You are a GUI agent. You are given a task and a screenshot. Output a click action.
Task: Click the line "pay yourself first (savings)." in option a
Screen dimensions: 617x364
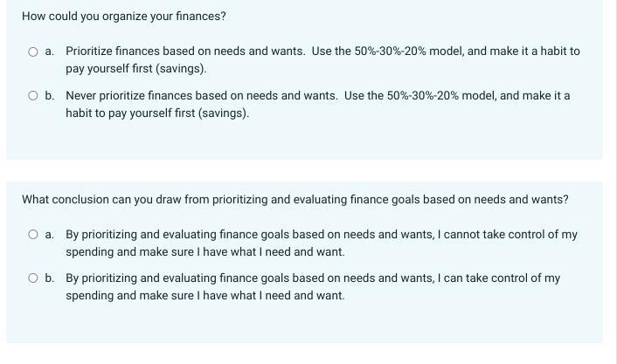136,68
